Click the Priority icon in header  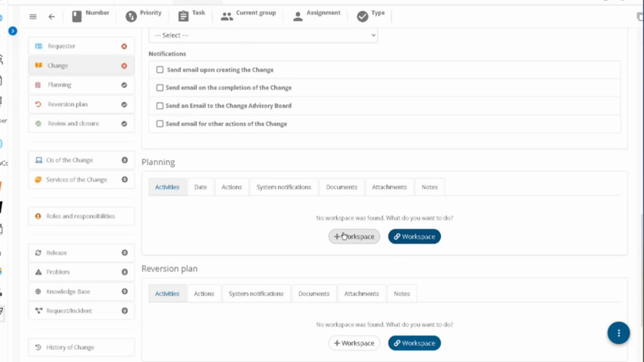click(x=131, y=16)
